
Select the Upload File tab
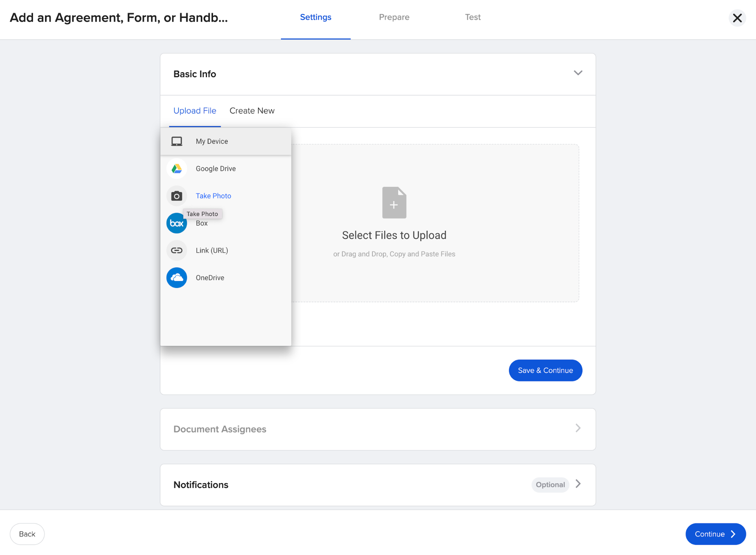(195, 111)
